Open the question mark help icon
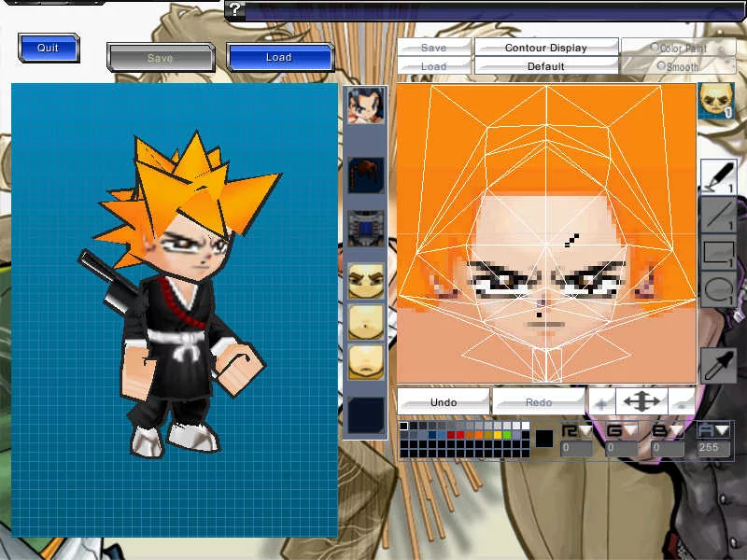747x560 pixels. (235, 9)
